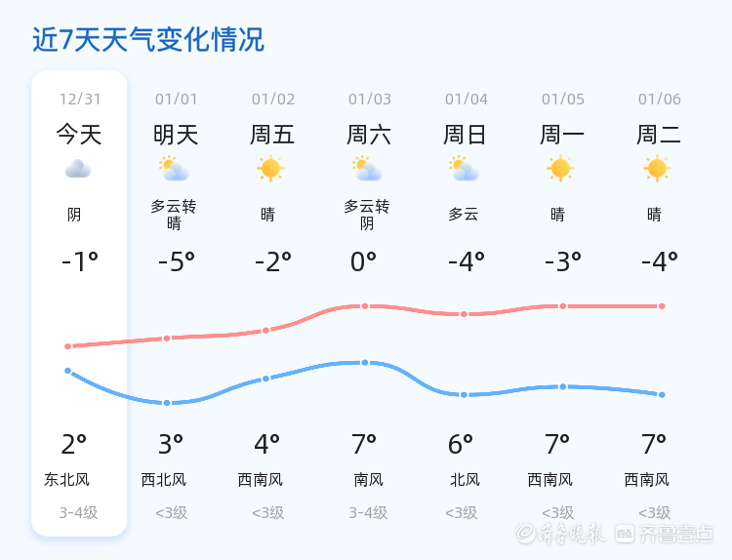Click the partly cloudy icon for 明天
This screenshot has height=560, width=732.
tap(175, 170)
